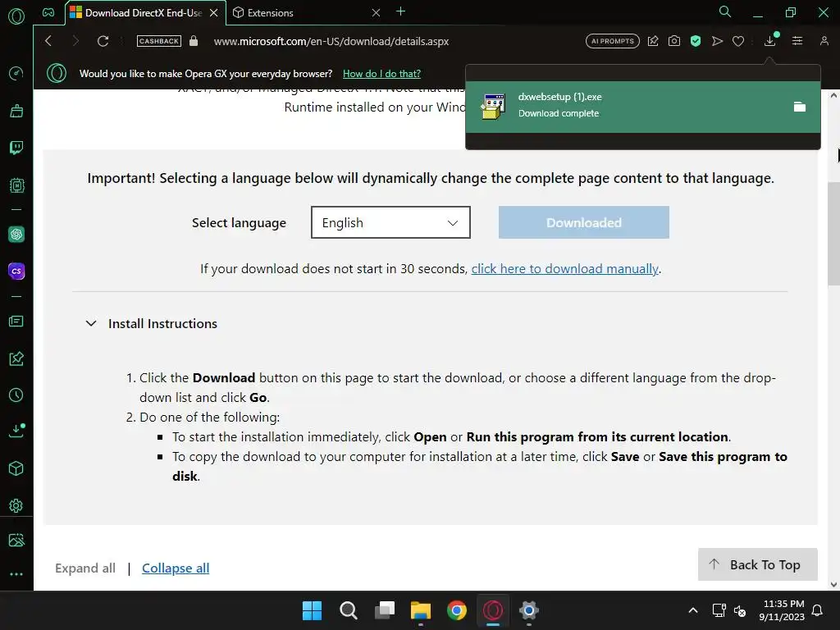Open clock showing 11:35 PM
The image size is (840, 630).
[782, 610]
